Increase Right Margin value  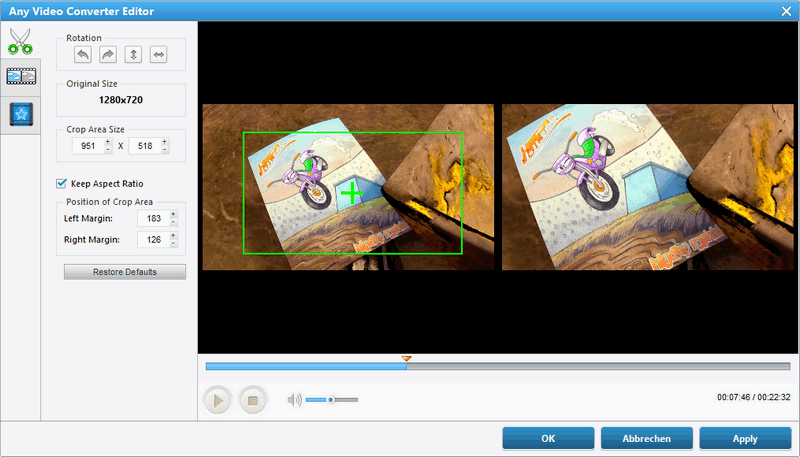point(173,236)
